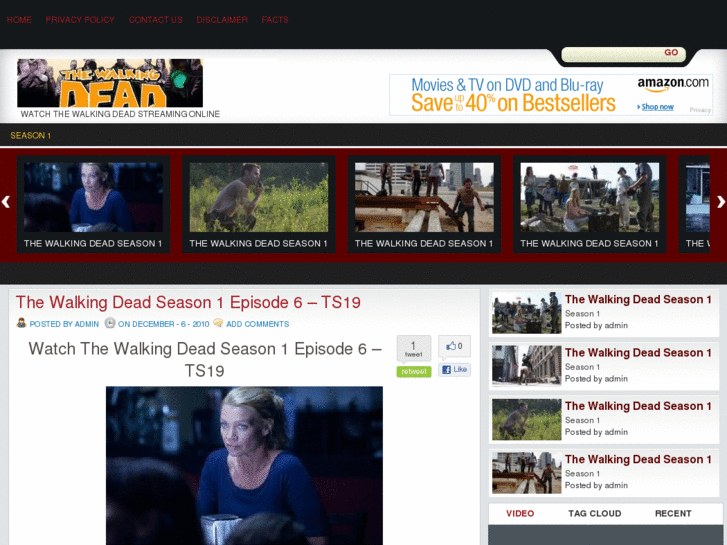
Task: Slide carousel to next with right arrow
Action: (x=721, y=202)
